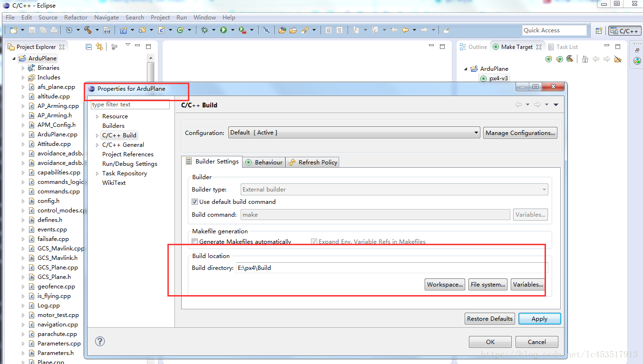Expand the Resource properties node
This screenshot has height=364, width=643.
point(97,116)
